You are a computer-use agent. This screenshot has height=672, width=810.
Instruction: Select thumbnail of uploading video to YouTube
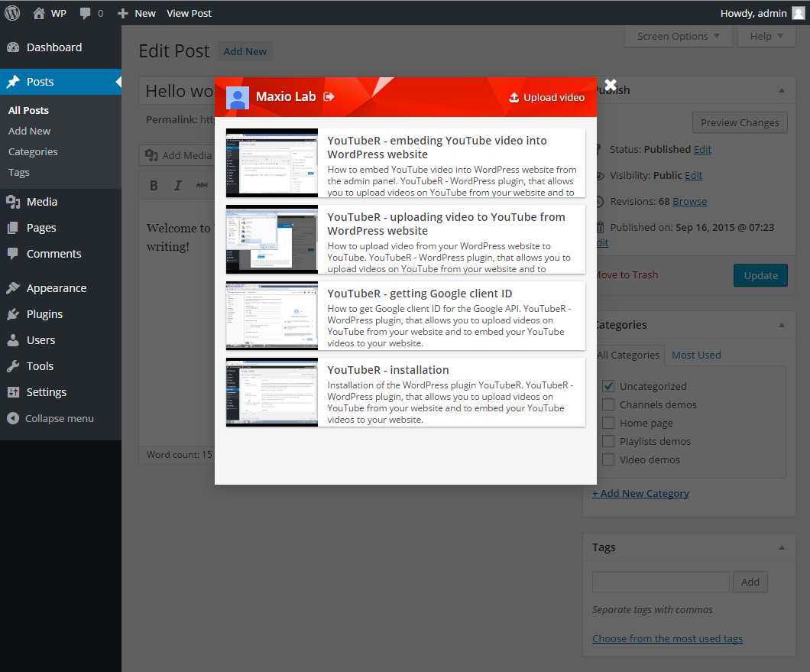272,239
